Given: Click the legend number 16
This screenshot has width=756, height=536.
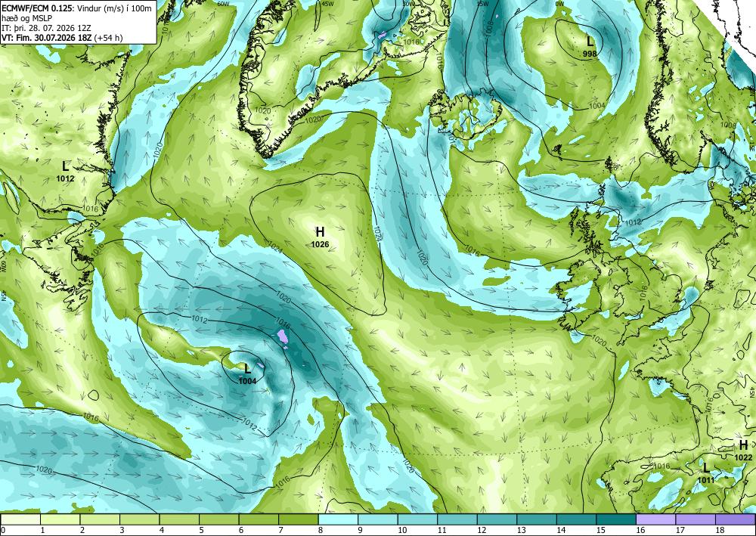Looking at the screenshot, I should (640, 530).
